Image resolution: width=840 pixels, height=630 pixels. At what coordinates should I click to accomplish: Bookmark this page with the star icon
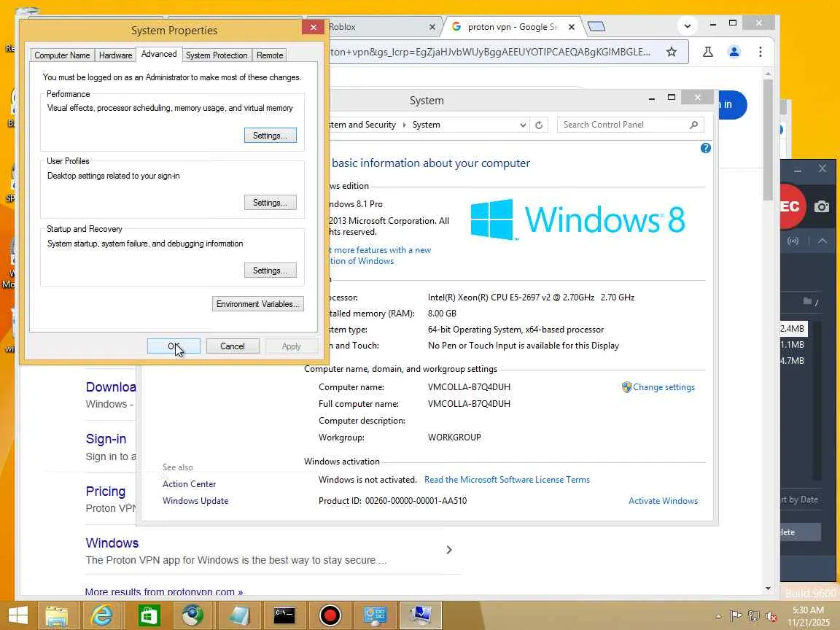click(x=672, y=52)
